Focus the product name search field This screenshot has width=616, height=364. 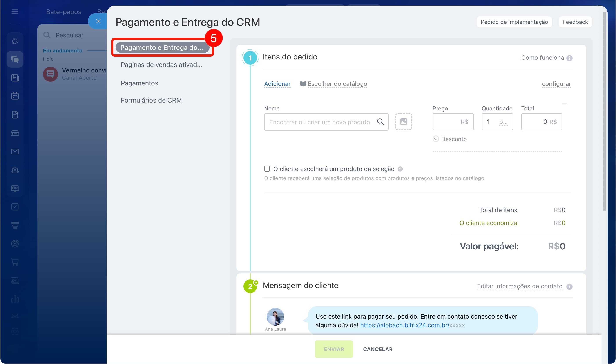pyautogui.click(x=319, y=122)
